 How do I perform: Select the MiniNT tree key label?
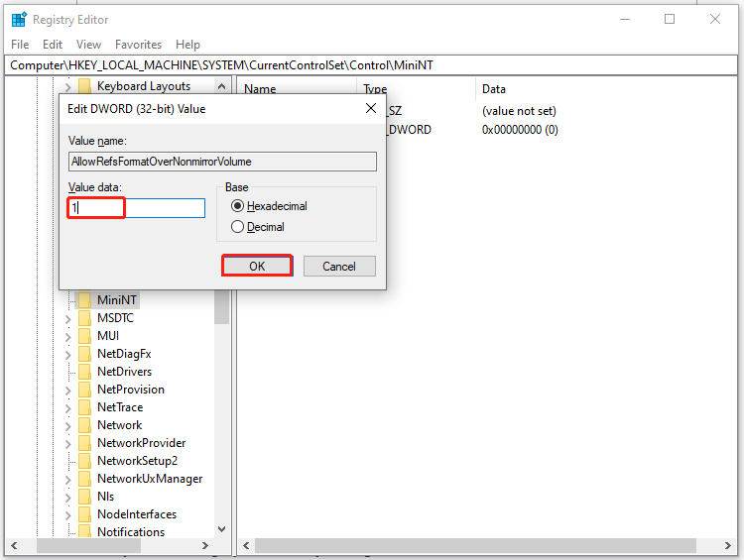coord(117,299)
